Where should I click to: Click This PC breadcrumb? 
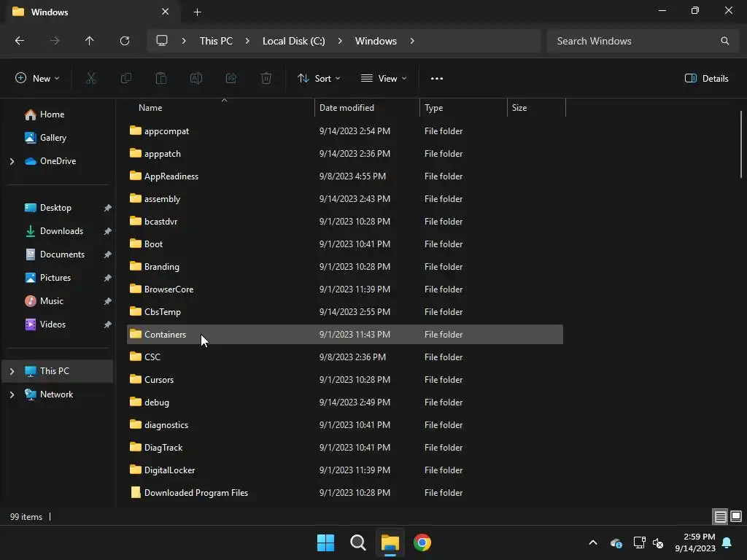(216, 41)
